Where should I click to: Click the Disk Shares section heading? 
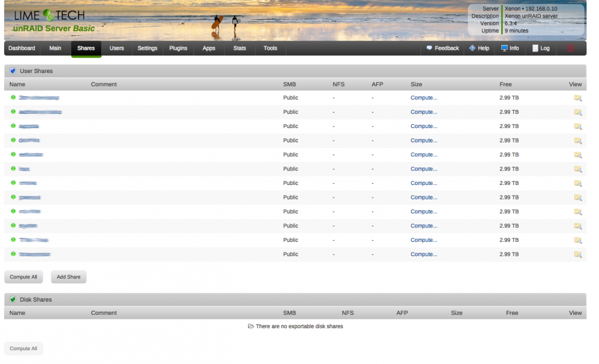[36, 299]
